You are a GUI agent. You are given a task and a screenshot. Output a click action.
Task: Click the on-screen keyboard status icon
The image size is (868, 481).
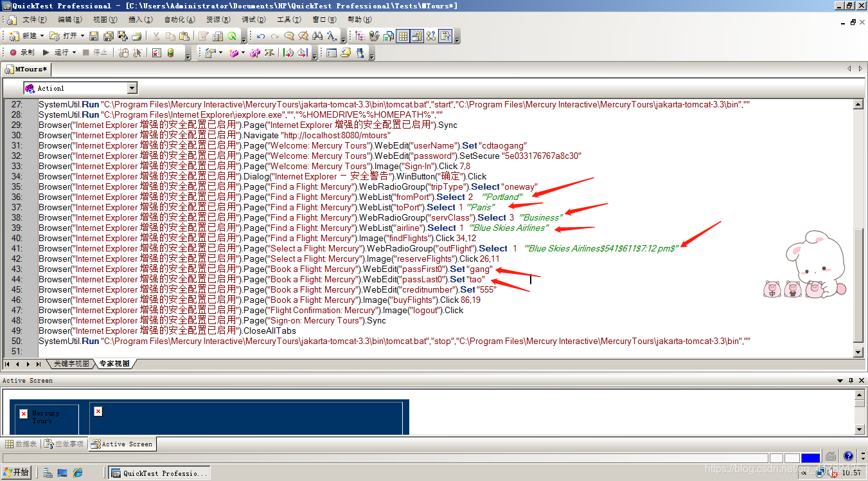pyautogui.click(x=831, y=457)
